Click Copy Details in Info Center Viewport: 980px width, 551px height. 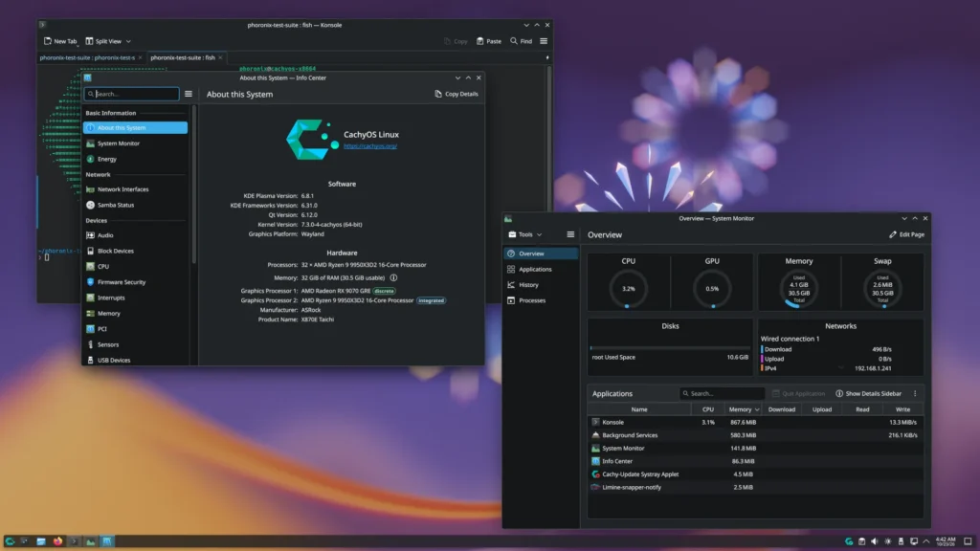pyautogui.click(x=457, y=94)
